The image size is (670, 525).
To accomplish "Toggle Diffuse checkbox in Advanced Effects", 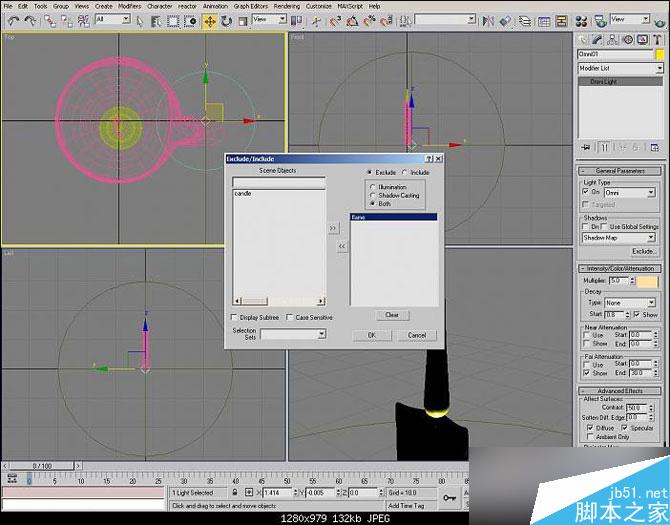I will click(x=590, y=428).
